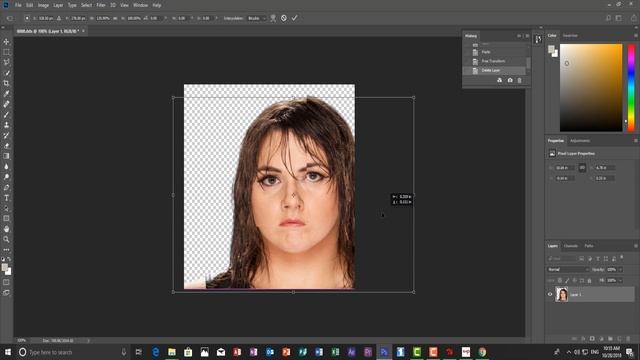Select the Spot Healing Brush tool

click(x=7, y=104)
